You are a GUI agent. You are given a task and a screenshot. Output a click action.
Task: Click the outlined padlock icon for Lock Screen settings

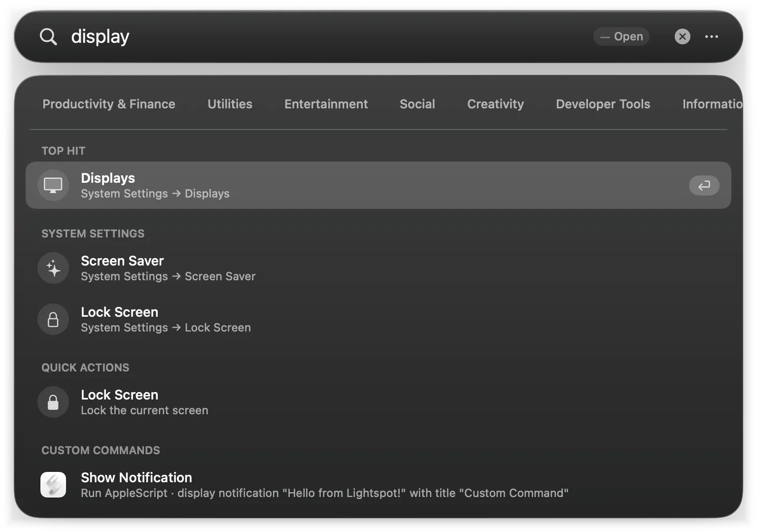click(53, 319)
